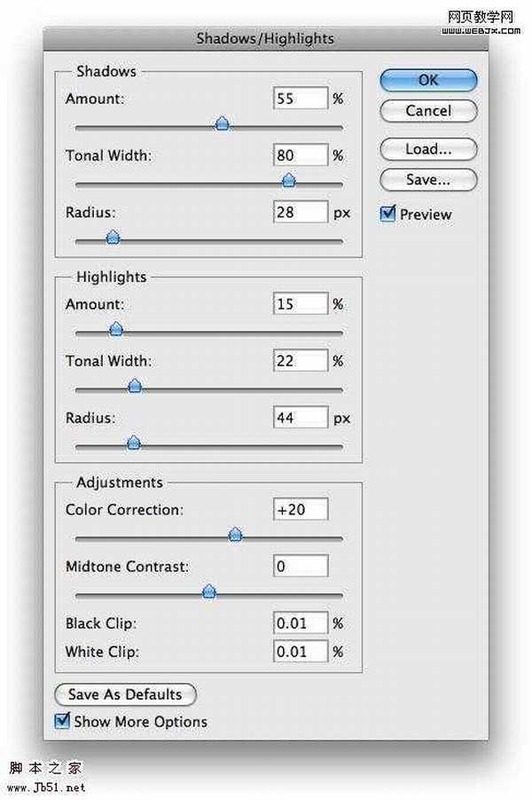
Task: Click the Shadows Radius slider handle
Action: (x=113, y=237)
